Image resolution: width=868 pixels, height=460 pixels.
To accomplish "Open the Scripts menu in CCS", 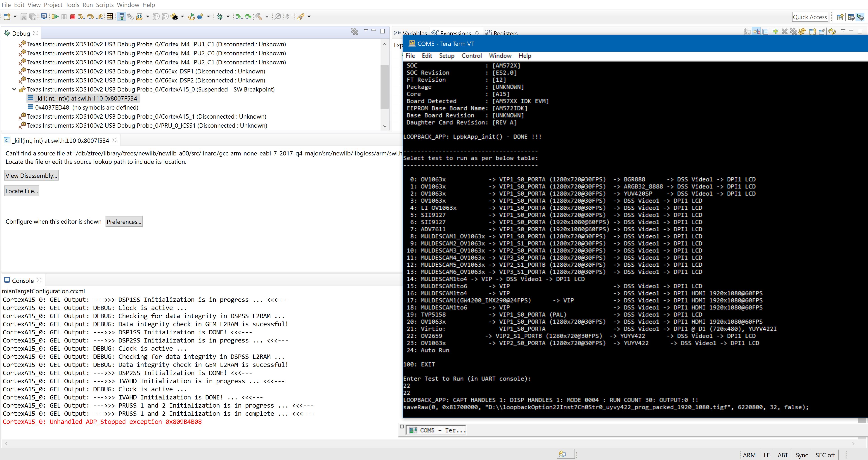I will [x=105, y=5].
